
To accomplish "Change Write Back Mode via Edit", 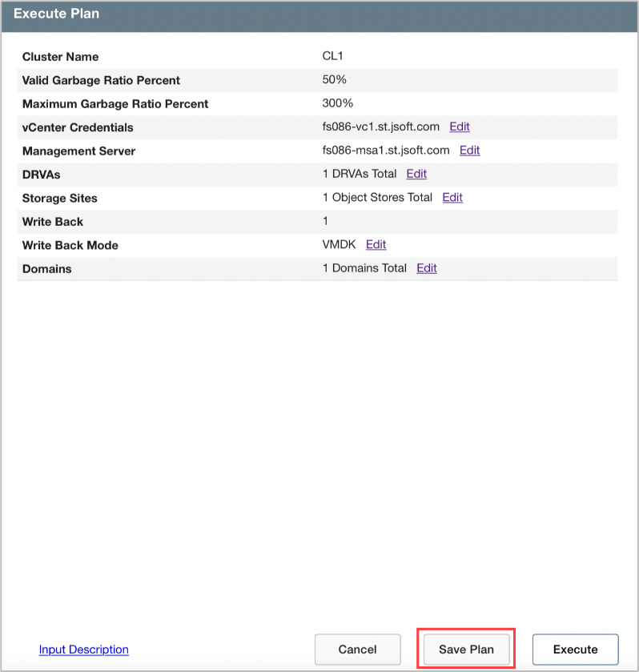I will coord(376,244).
